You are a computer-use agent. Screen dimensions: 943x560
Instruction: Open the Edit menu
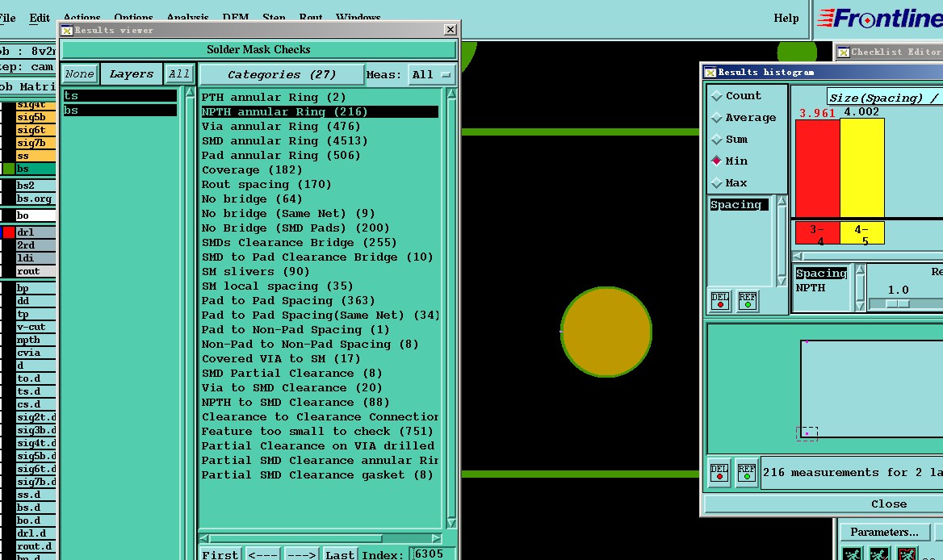click(x=40, y=18)
